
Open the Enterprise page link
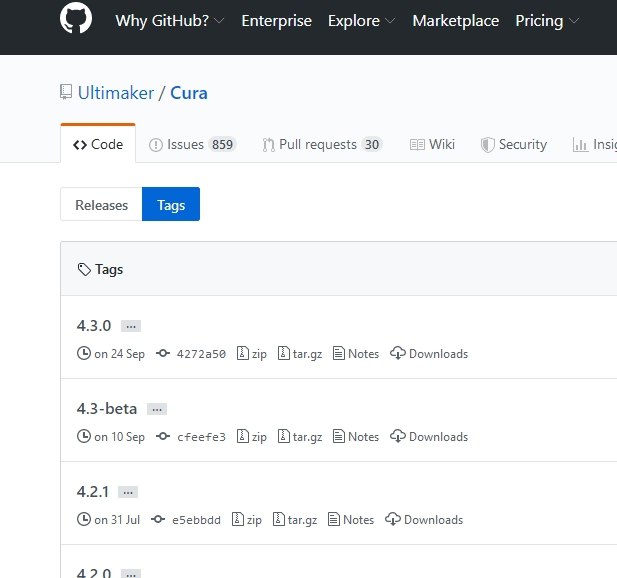276,21
